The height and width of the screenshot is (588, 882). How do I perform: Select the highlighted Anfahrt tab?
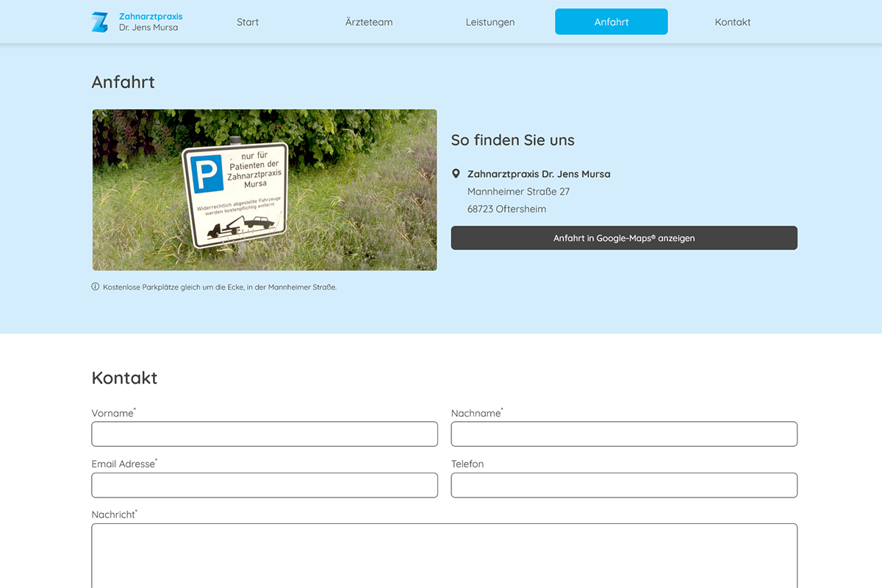[612, 22]
